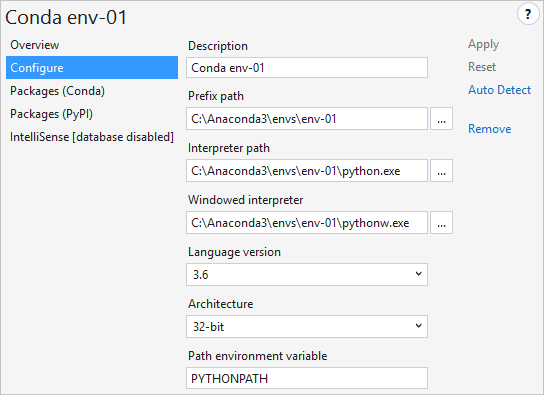This screenshot has width=544, height=395.
Task: Browse for the Windowed interpreter file
Action: point(441,223)
